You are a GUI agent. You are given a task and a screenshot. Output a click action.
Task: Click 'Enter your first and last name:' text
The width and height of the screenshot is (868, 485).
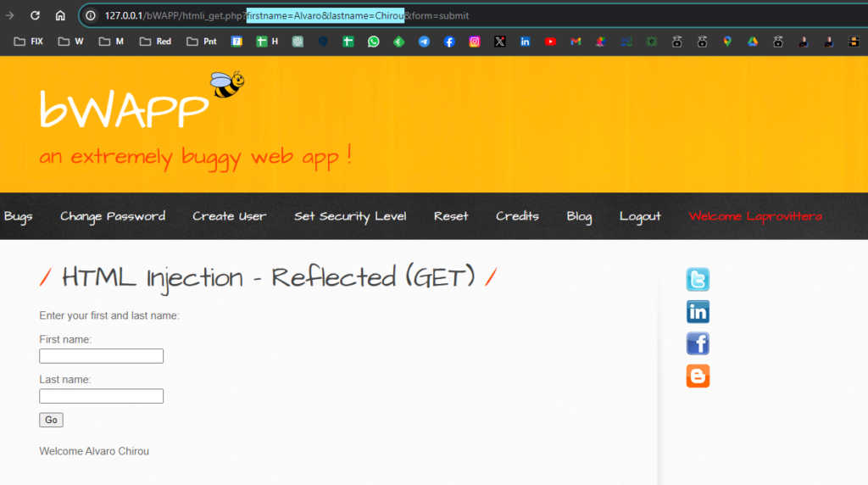109,315
